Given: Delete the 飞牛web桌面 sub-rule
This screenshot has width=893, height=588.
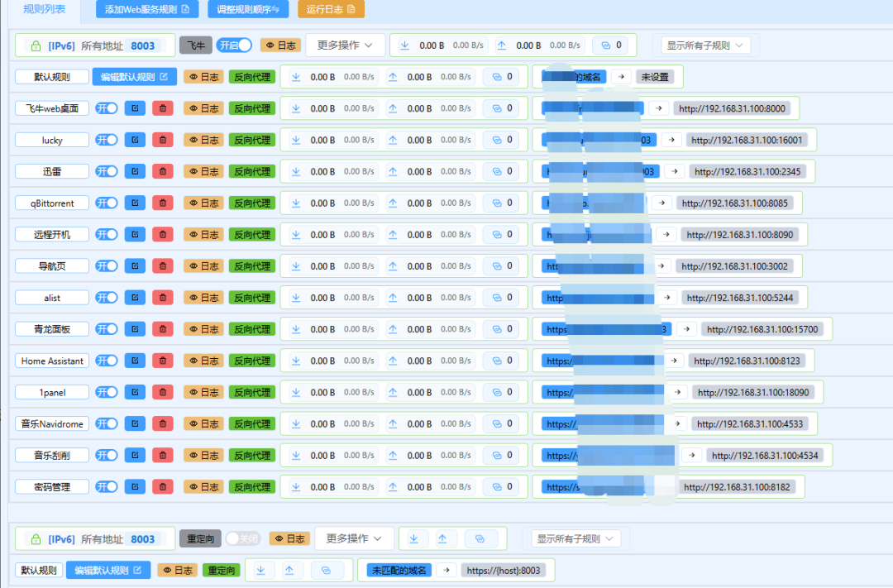Looking at the screenshot, I should [x=163, y=108].
